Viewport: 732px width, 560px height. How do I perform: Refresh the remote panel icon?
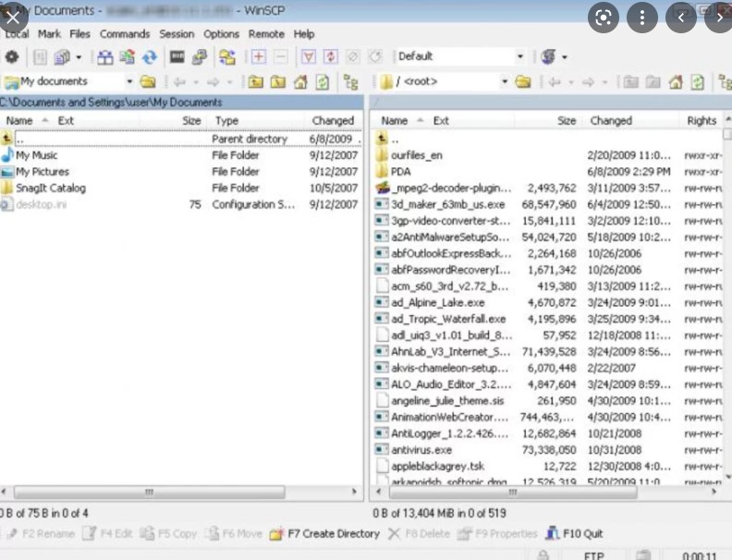[x=698, y=82]
